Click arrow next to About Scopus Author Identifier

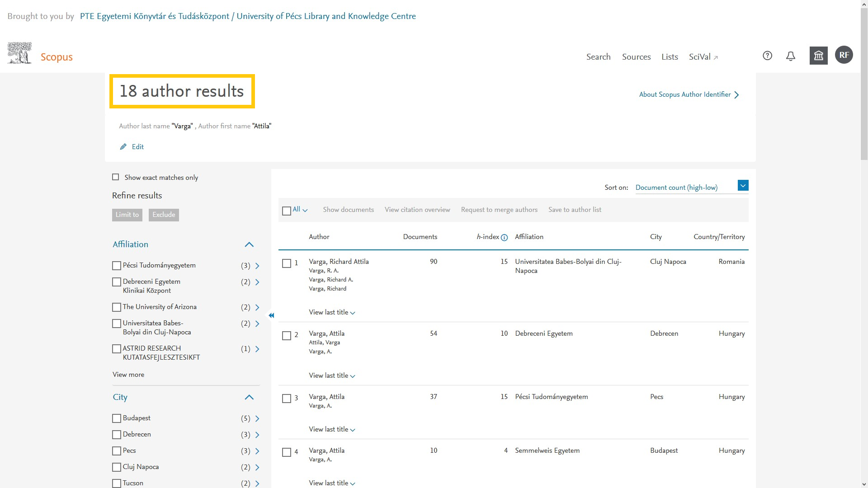point(737,95)
